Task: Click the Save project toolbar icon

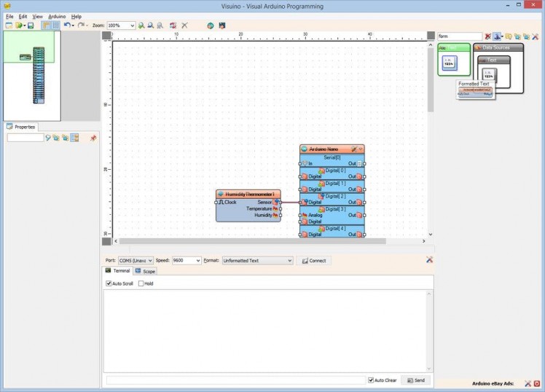Action: [x=31, y=26]
